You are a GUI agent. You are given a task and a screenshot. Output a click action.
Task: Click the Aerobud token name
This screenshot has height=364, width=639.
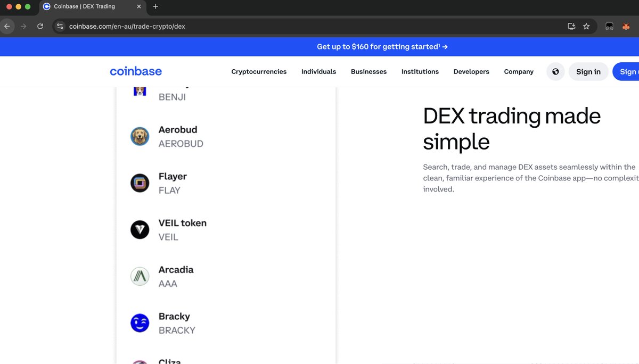pyautogui.click(x=178, y=130)
